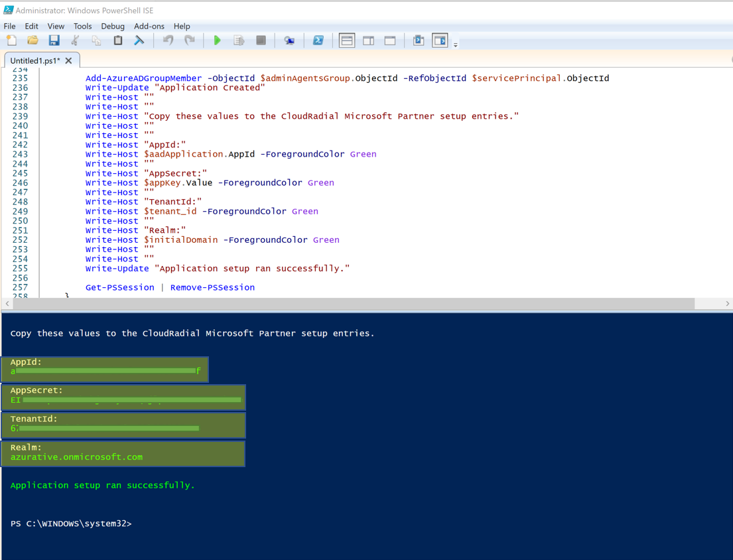Close the Untitled1.ps1 tab

coord(69,61)
